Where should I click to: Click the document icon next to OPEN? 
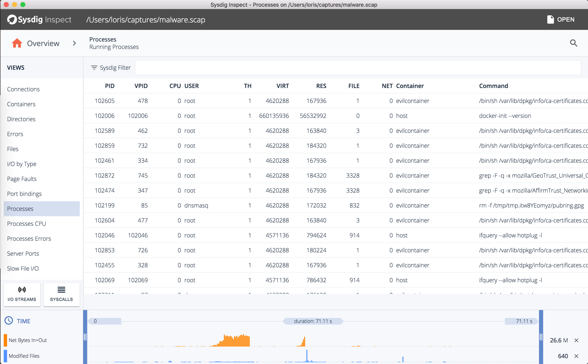[x=550, y=19]
